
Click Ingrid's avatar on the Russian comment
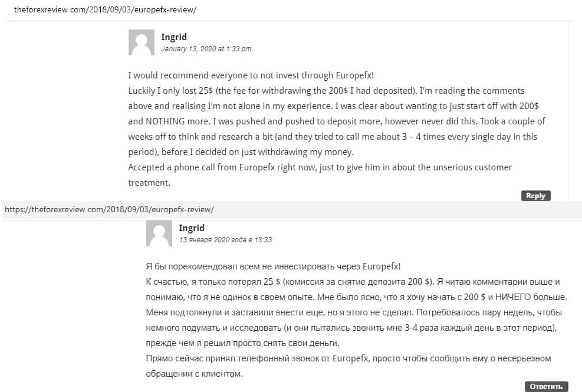159,233
